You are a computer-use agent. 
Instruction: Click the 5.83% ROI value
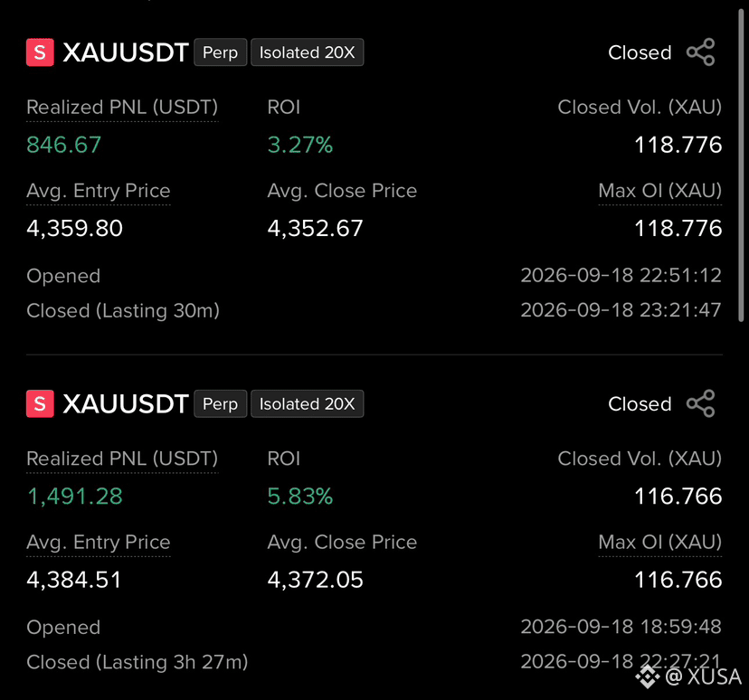300,497
